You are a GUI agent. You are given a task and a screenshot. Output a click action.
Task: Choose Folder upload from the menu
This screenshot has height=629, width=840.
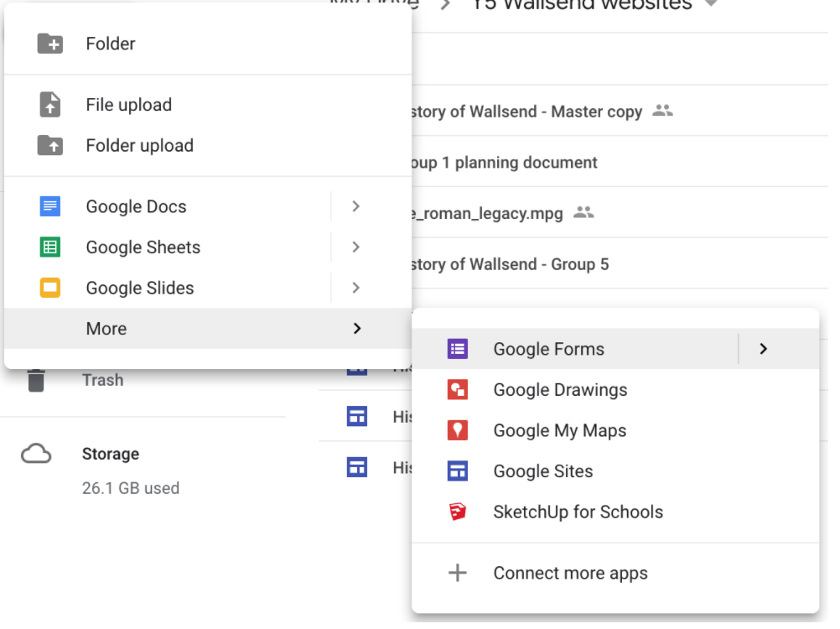210,147
